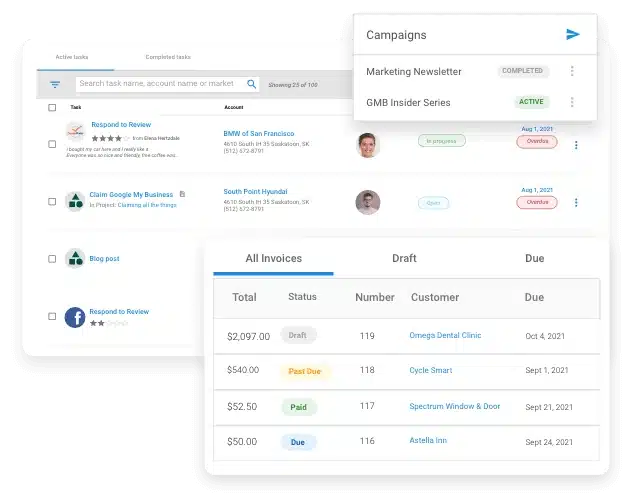
Task: Open the BMW of San Francisco row's three-dot menu
Action: (x=576, y=145)
